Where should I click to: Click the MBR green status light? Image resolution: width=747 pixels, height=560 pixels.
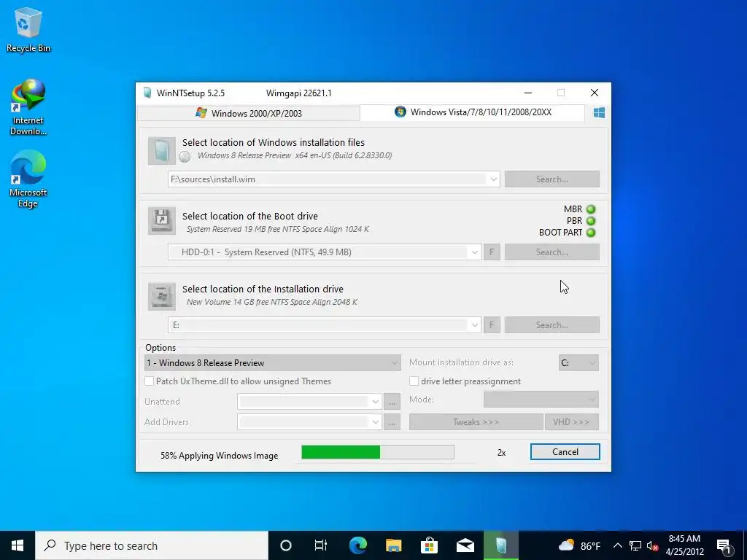(591, 209)
